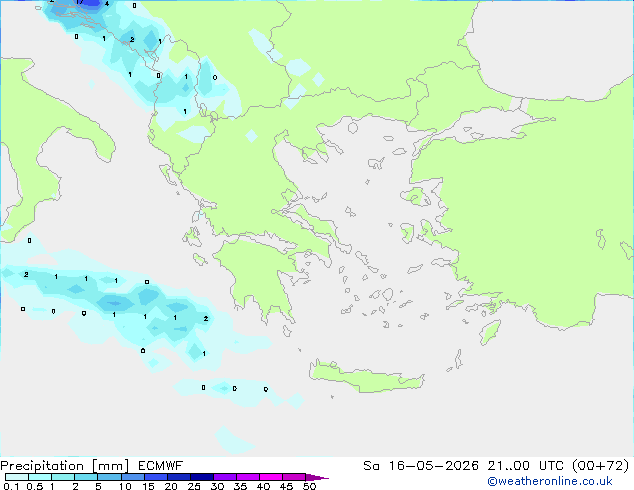Click the 'Sa 16-05-2026' date text
634x490 pixels.
(421, 466)
